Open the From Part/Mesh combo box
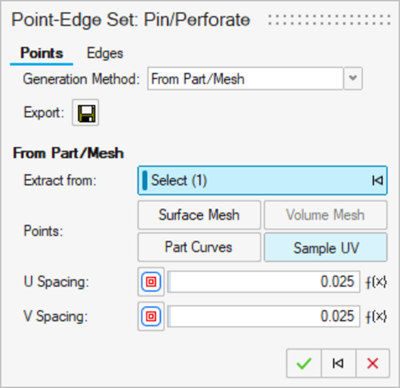Image resolution: width=400 pixels, height=388 pixels. click(x=245, y=79)
